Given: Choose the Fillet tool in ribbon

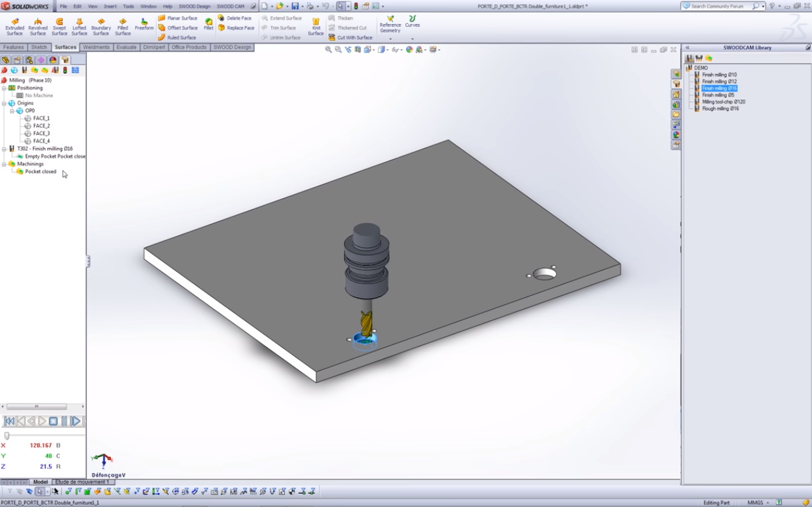Looking at the screenshot, I should coord(209,25).
